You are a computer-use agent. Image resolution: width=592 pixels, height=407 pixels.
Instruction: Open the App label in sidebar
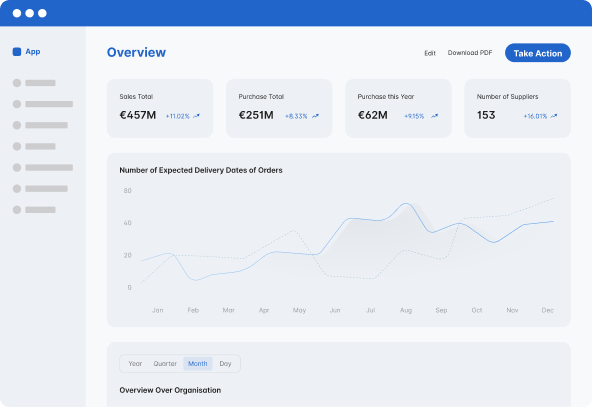click(33, 52)
